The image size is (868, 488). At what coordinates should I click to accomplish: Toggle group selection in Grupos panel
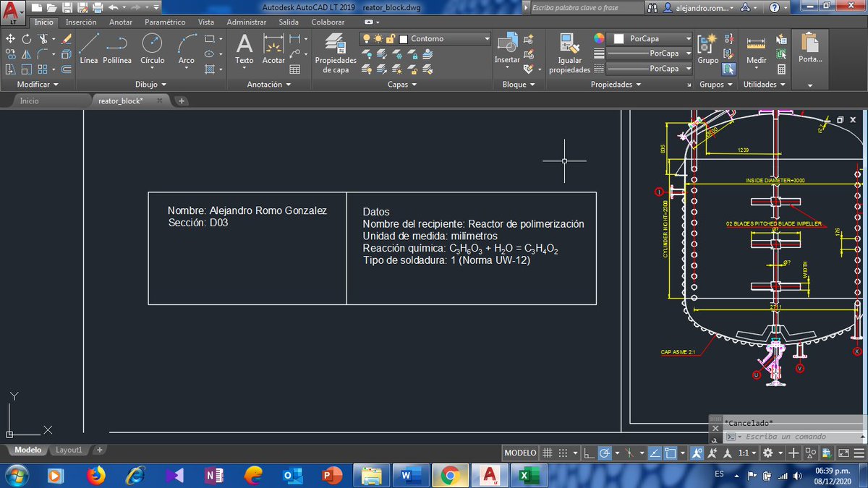(728, 69)
